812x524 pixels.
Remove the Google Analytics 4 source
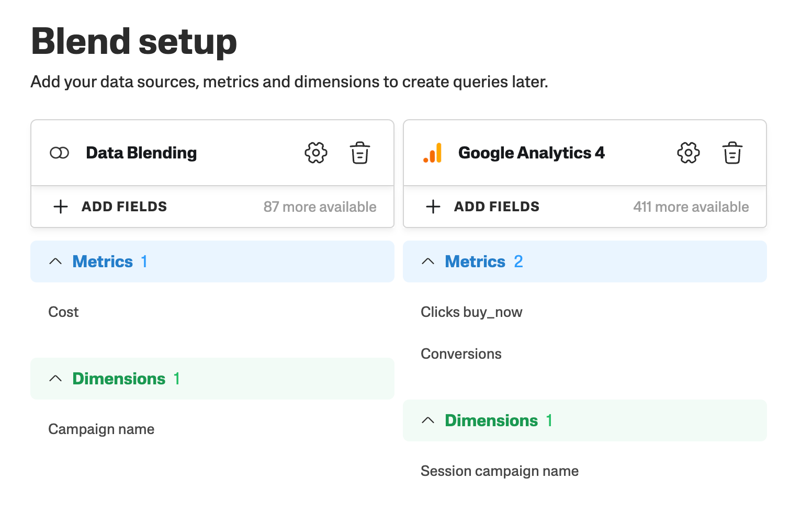tap(732, 153)
